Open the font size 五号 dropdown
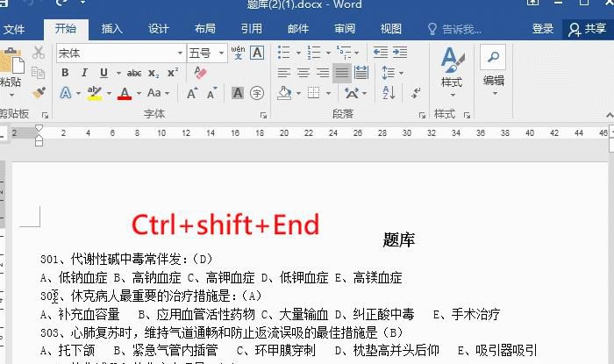This screenshot has height=364, width=614. [221, 53]
